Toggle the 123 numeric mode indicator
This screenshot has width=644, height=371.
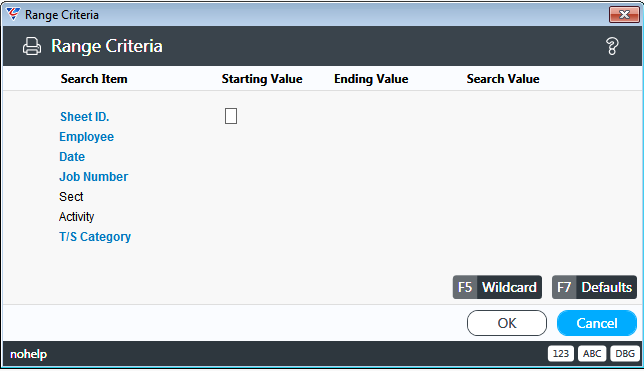pos(561,353)
